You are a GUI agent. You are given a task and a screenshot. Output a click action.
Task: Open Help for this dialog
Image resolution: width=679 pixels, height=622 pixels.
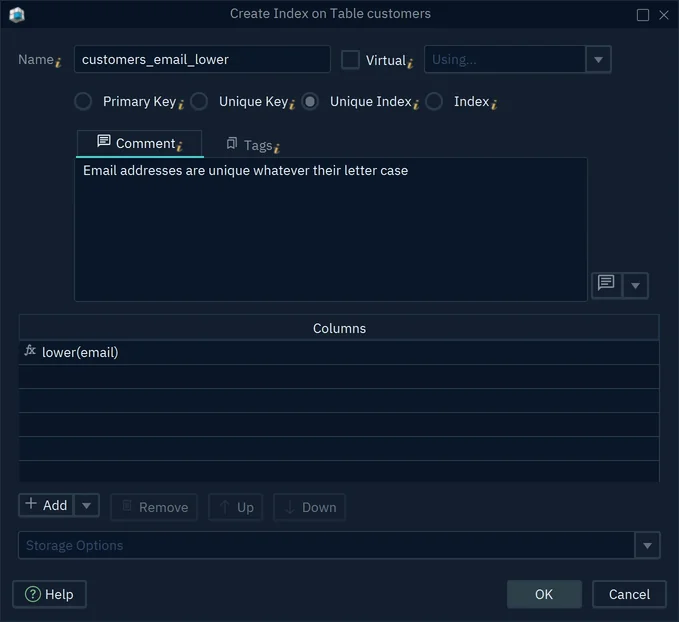click(49, 594)
